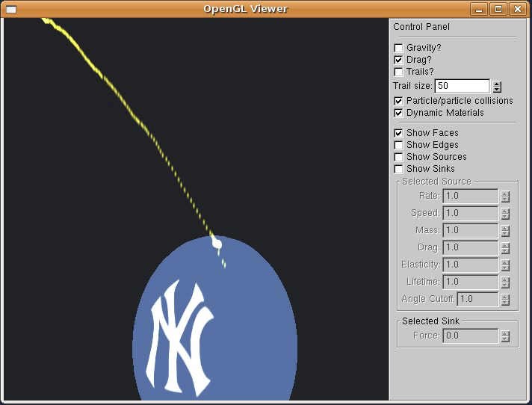Enable the Gravity? checkbox
The height and width of the screenshot is (405, 532).
[x=399, y=48]
